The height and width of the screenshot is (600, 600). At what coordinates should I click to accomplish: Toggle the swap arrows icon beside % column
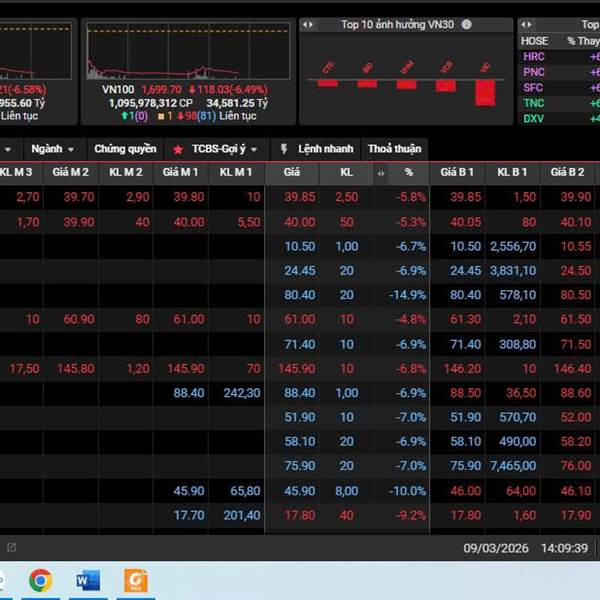click(381, 173)
